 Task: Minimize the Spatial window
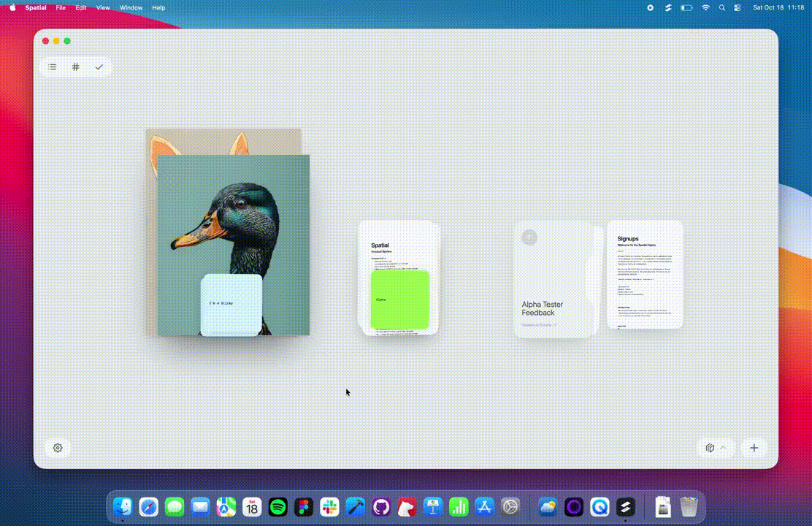(56, 41)
